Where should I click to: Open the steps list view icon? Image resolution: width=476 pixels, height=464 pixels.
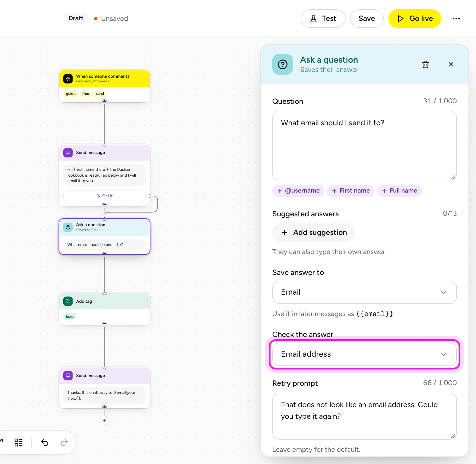point(19,442)
